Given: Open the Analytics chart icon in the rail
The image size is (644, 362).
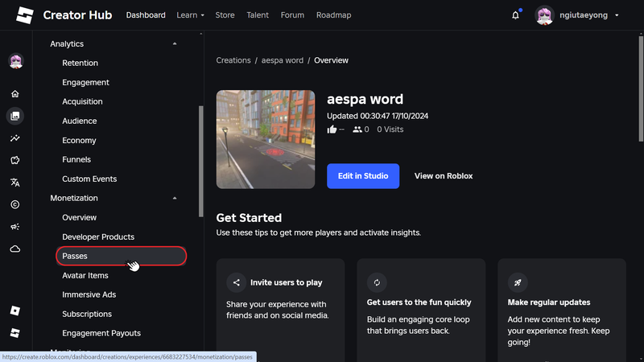Looking at the screenshot, I should point(15,138).
